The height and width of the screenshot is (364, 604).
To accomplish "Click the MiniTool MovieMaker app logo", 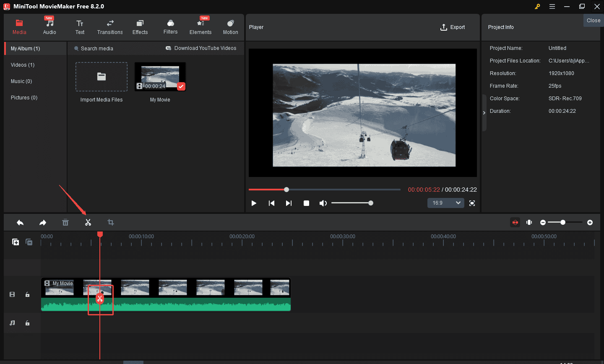I will (7, 6).
